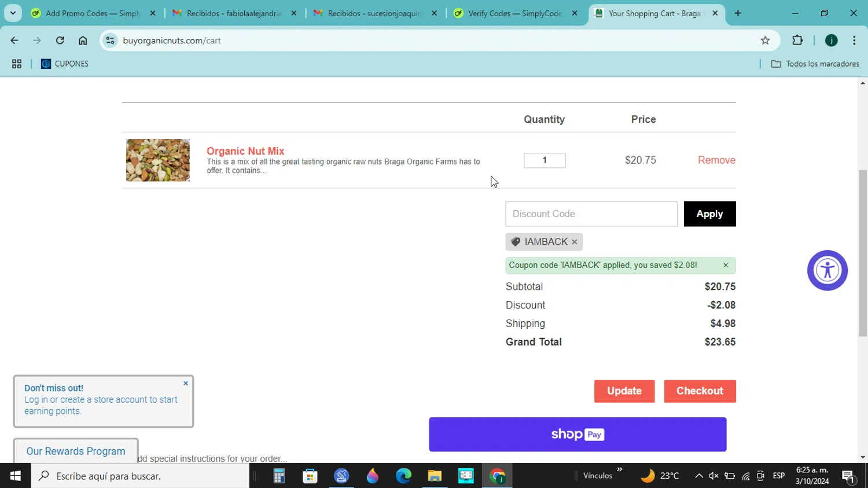
Task: Reload the cart page
Action: tap(60, 41)
